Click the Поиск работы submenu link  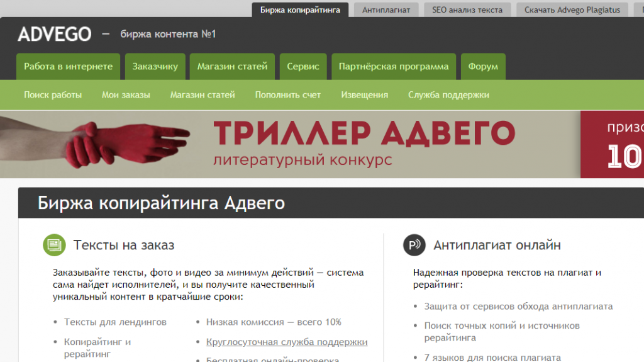(53, 95)
